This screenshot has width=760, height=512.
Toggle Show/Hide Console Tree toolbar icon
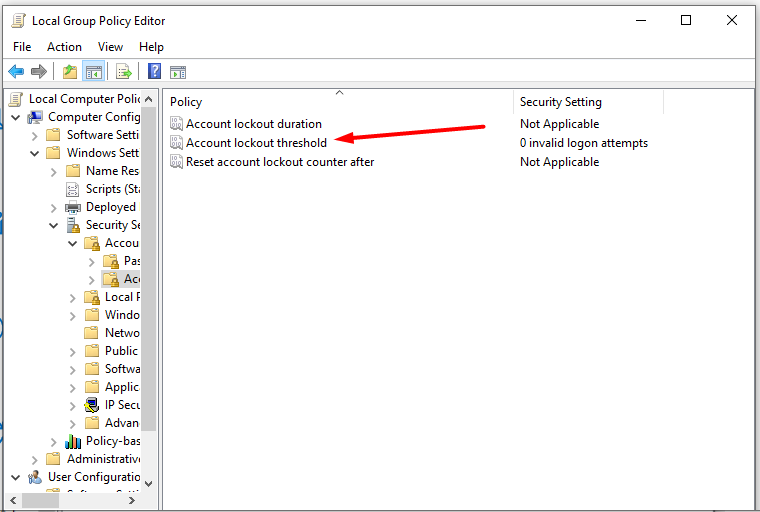coord(93,72)
